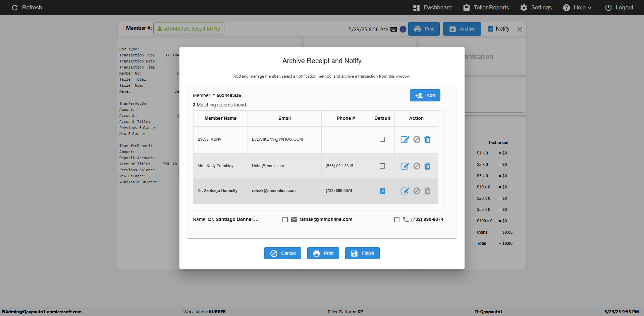Click the Add member button
Screen dimensions: 644x316
(x=425, y=95)
